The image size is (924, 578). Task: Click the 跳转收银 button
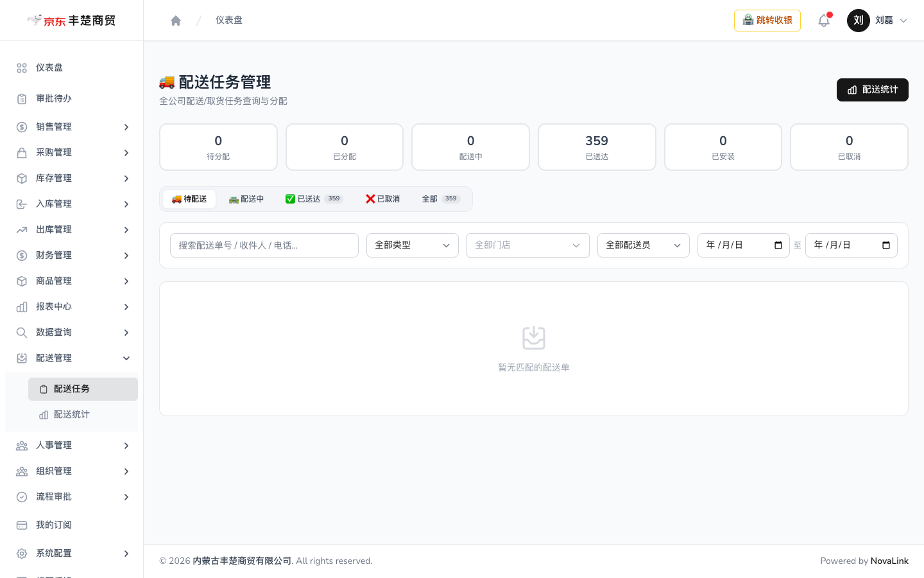coord(767,21)
